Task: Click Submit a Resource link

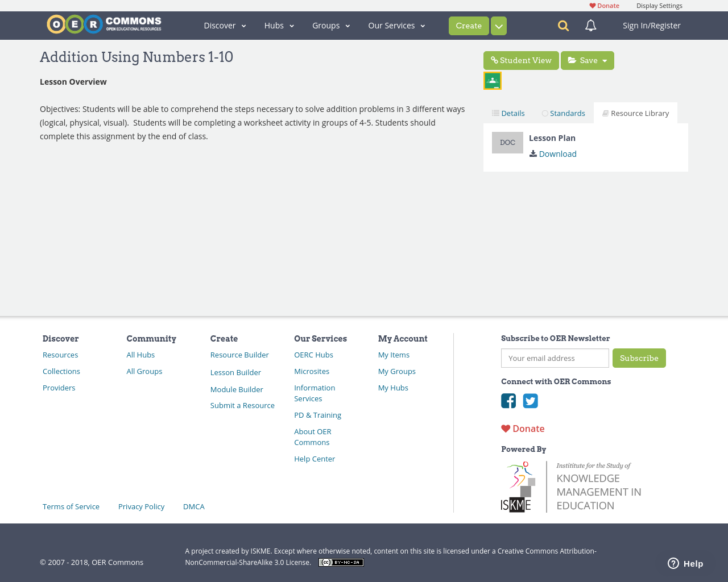Action: 242,405
